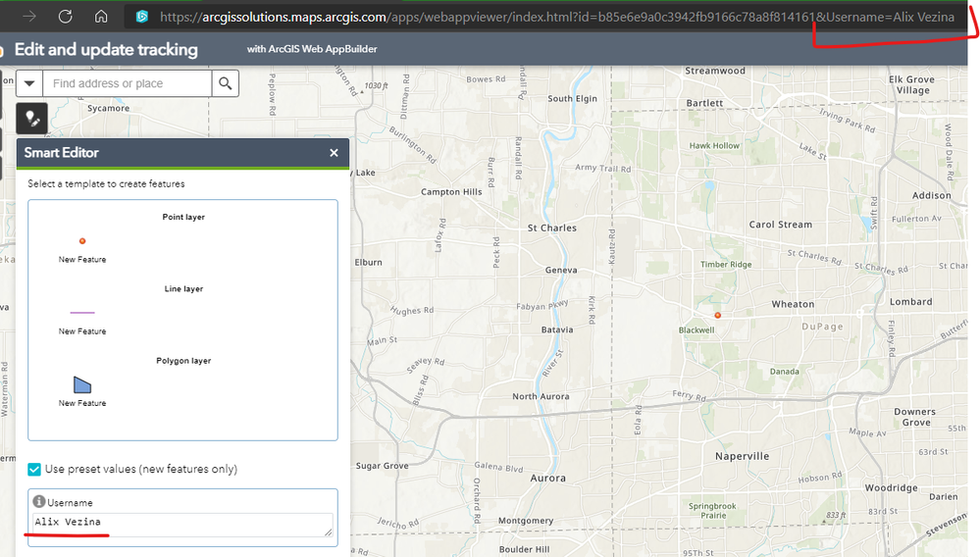
Task: Click the Edit and update tracking title
Action: pyautogui.click(x=106, y=49)
